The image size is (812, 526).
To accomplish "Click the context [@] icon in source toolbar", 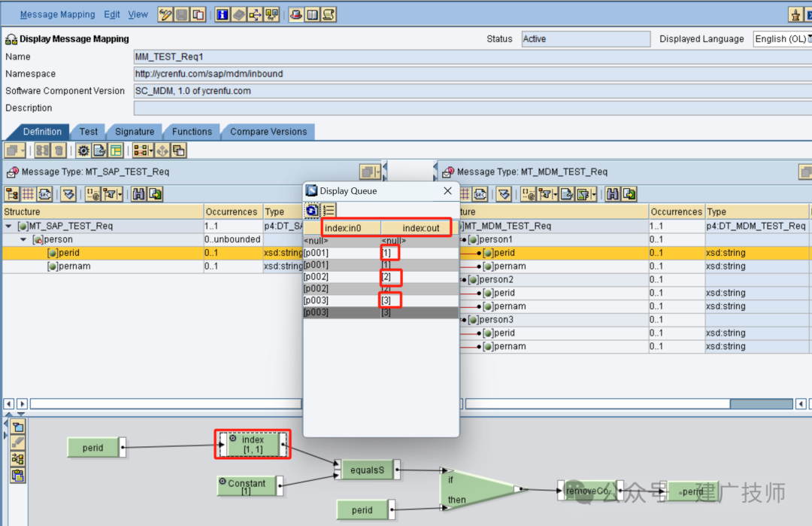I will 93,194.
